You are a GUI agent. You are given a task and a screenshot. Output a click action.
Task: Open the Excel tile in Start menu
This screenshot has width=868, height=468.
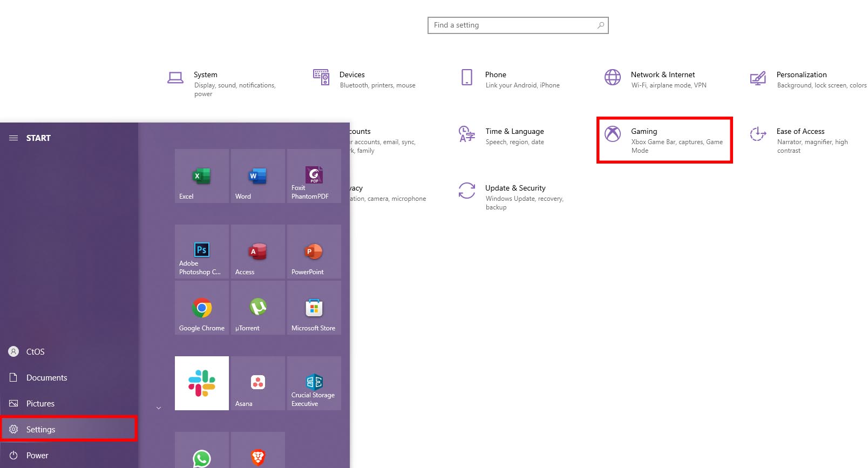pos(201,176)
